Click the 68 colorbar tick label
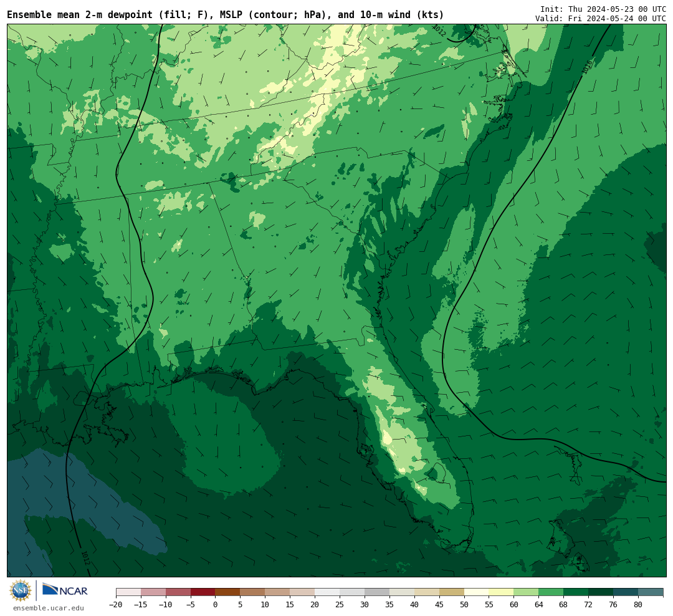Screen dimensions: 673x616 pyautogui.click(x=564, y=605)
